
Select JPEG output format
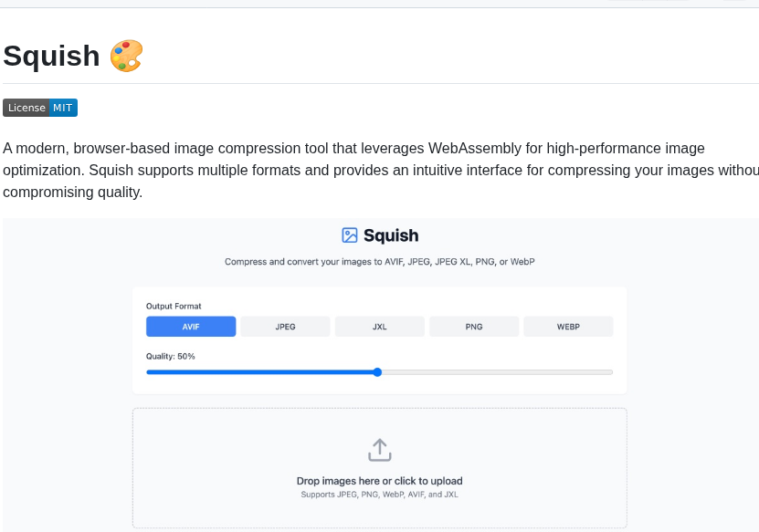tap(285, 327)
